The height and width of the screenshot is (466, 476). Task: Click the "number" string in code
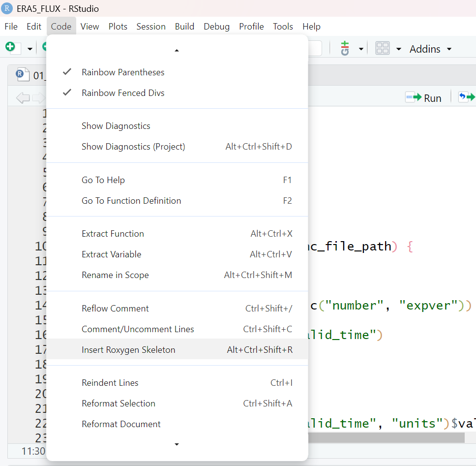[x=354, y=305]
